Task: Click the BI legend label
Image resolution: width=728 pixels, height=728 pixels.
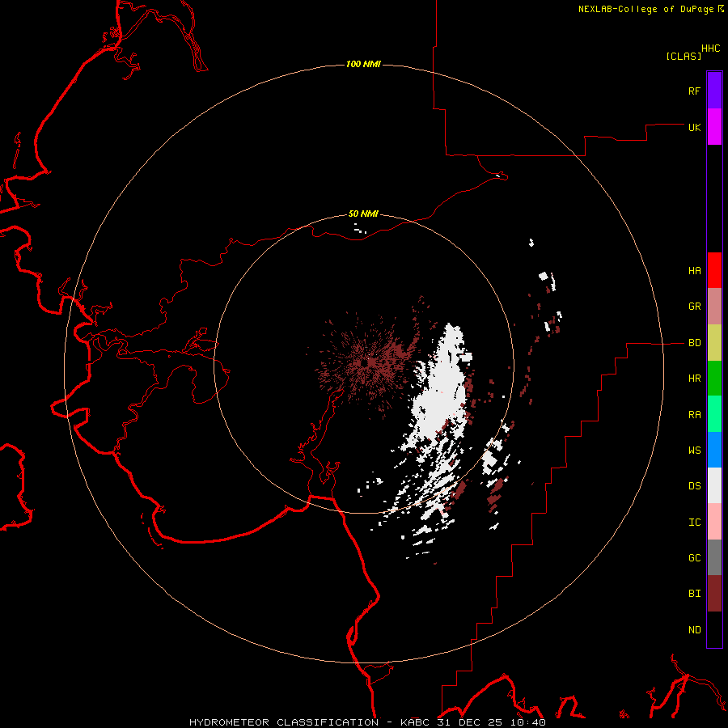Action: [694, 594]
